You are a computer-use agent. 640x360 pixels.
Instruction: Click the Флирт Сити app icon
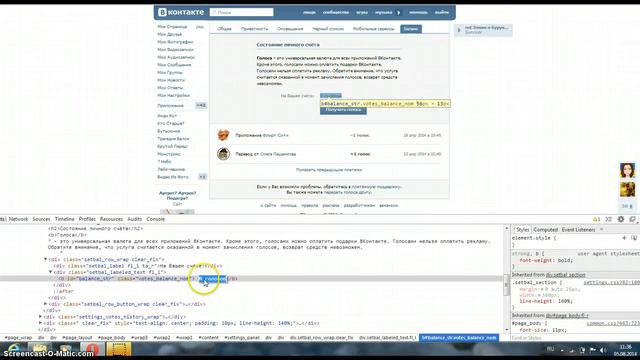[223, 135]
